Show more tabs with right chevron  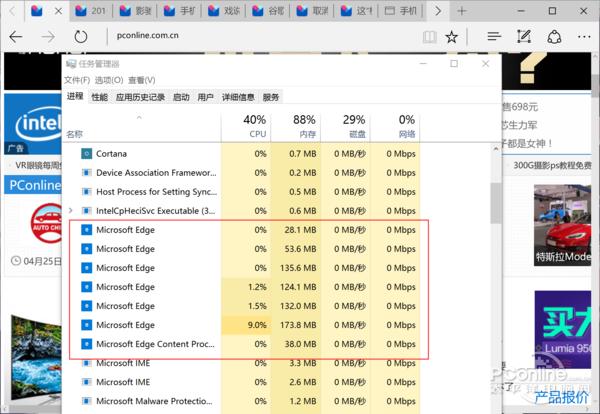point(438,11)
